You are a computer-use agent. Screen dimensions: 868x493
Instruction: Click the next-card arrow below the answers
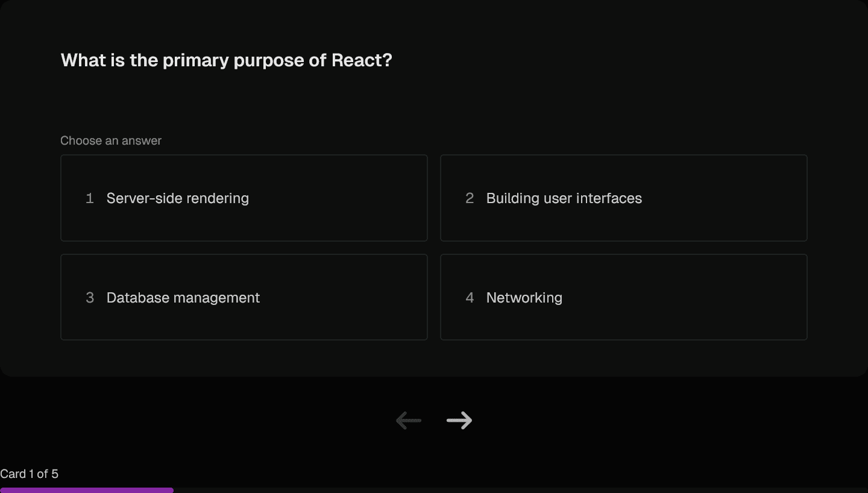click(x=459, y=420)
